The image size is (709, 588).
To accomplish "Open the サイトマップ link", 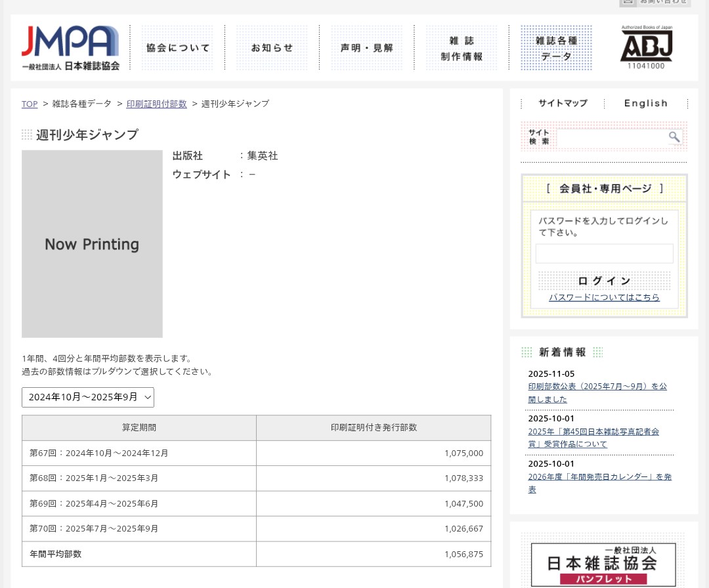I will (x=563, y=103).
